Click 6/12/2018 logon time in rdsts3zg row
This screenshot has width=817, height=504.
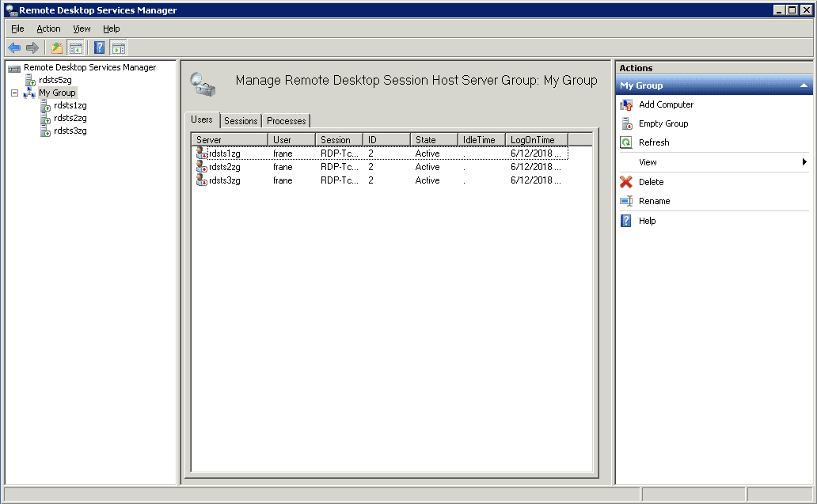coord(536,180)
